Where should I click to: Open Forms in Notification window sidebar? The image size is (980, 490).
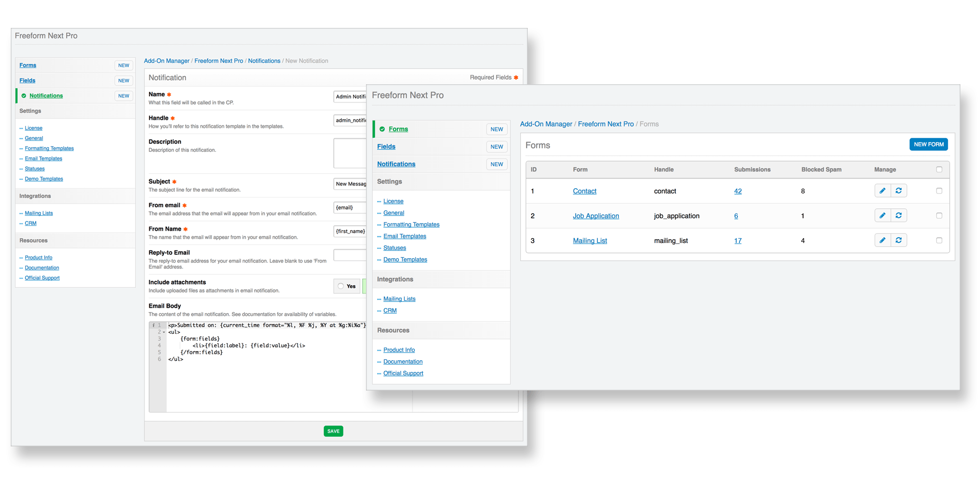(x=27, y=65)
